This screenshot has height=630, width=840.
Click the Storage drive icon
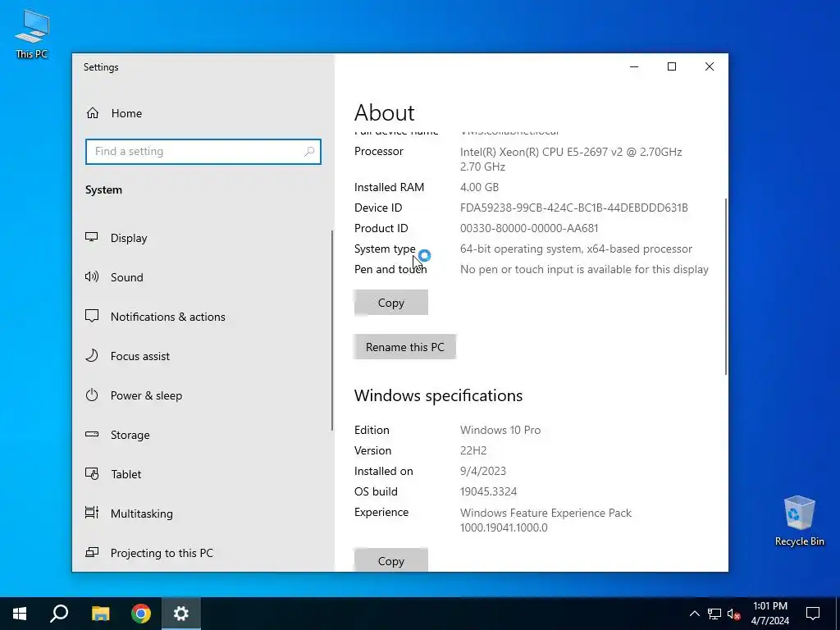92,435
